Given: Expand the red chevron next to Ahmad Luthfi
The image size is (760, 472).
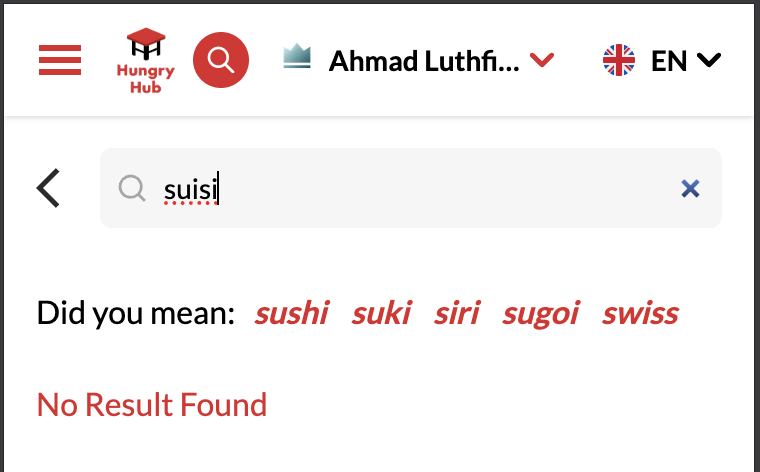Looking at the screenshot, I should point(541,60).
